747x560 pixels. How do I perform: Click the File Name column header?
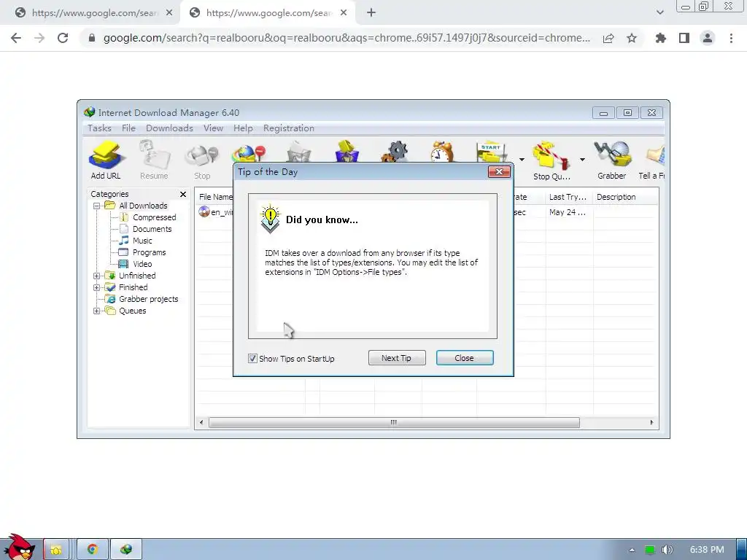pos(215,197)
